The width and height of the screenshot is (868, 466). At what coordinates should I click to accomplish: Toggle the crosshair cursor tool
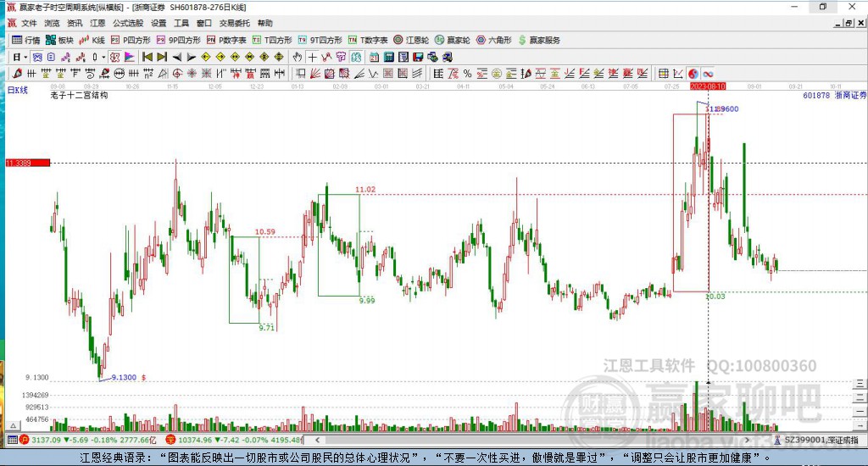312,57
